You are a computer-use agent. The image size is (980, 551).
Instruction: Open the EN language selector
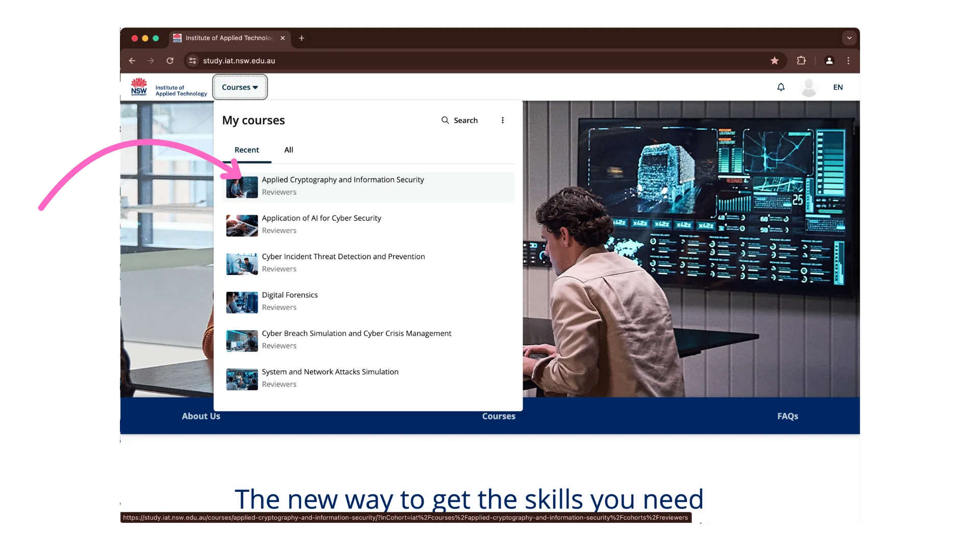pos(838,87)
